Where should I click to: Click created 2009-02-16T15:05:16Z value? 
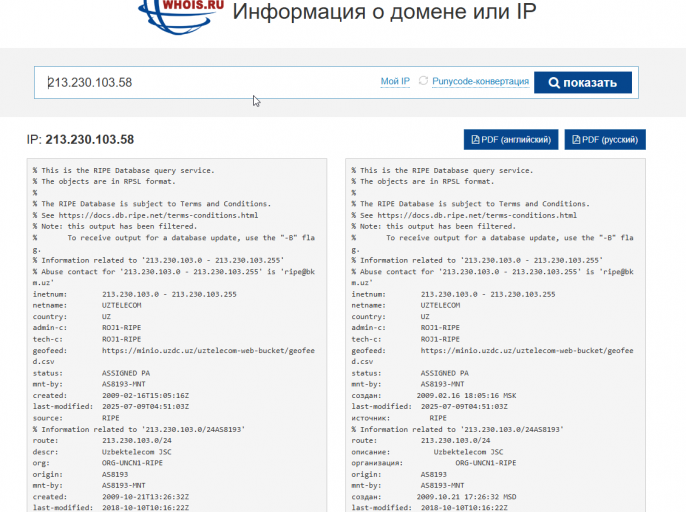(x=146, y=396)
